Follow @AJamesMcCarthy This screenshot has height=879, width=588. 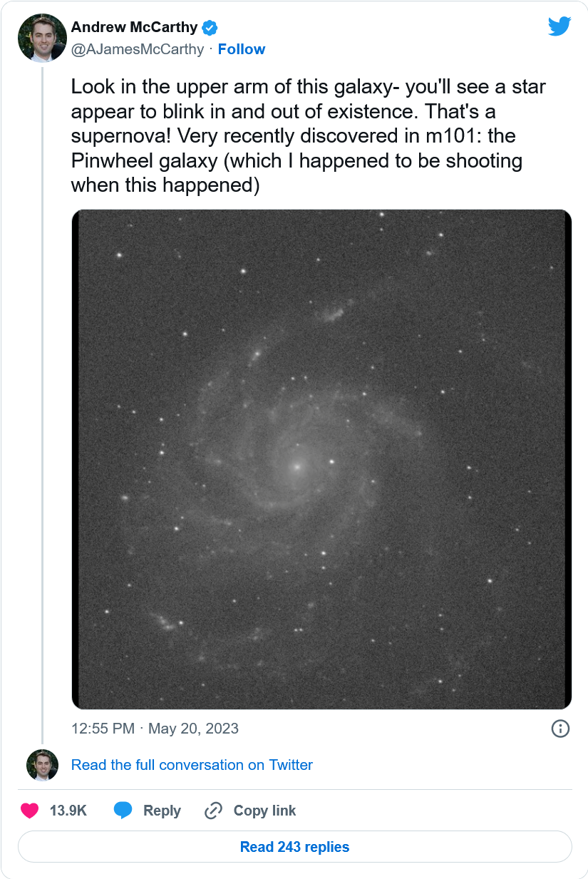click(242, 49)
